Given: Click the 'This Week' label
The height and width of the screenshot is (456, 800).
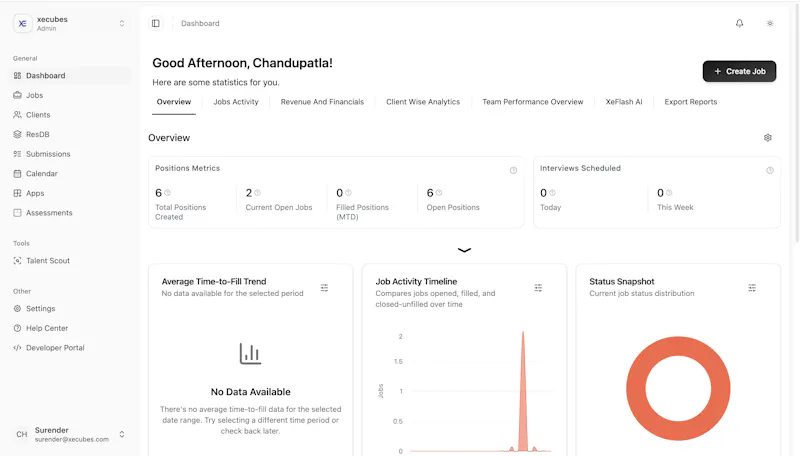Looking at the screenshot, I should [x=675, y=208].
